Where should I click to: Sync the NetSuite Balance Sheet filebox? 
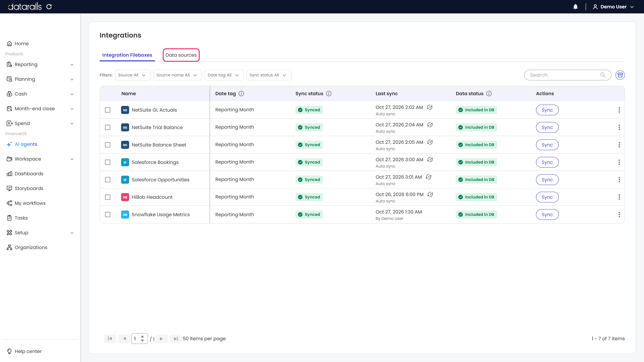tap(547, 145)
